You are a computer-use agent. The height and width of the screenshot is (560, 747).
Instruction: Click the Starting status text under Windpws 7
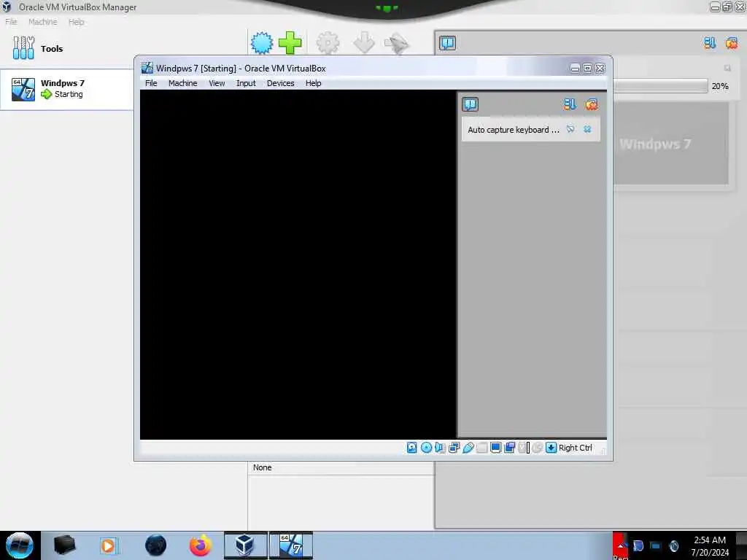[69, 94]
